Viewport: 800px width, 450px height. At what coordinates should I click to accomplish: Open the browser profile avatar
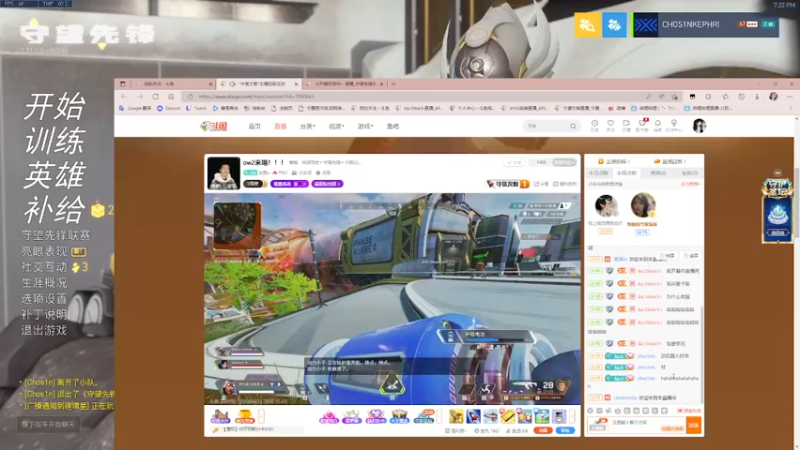click(x=773, y=96)
